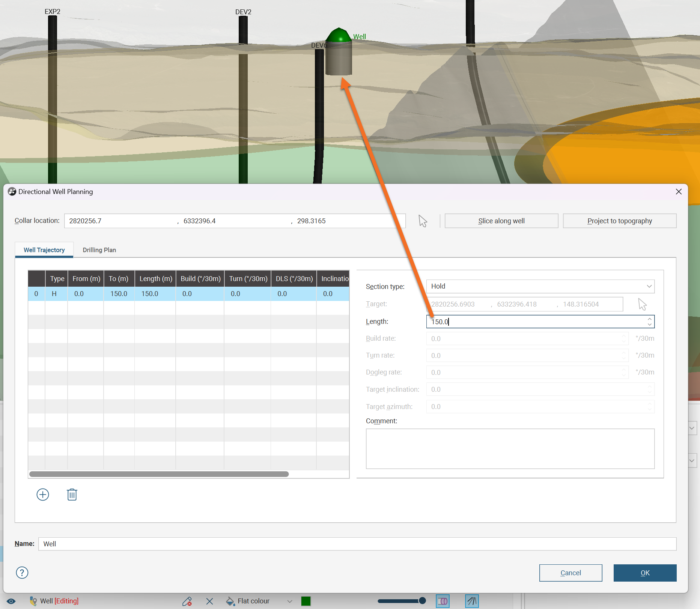Click the well lines display icon
700x609 pixels.
[x=472, y=601]
